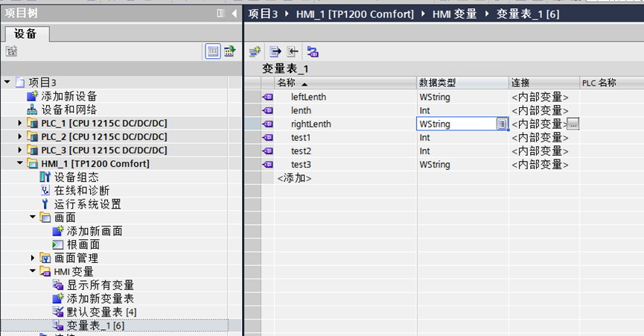Expand the PLC_2 tree node
Image resolution: width=644 pixels, height=336 pixels.
point(19,136)
